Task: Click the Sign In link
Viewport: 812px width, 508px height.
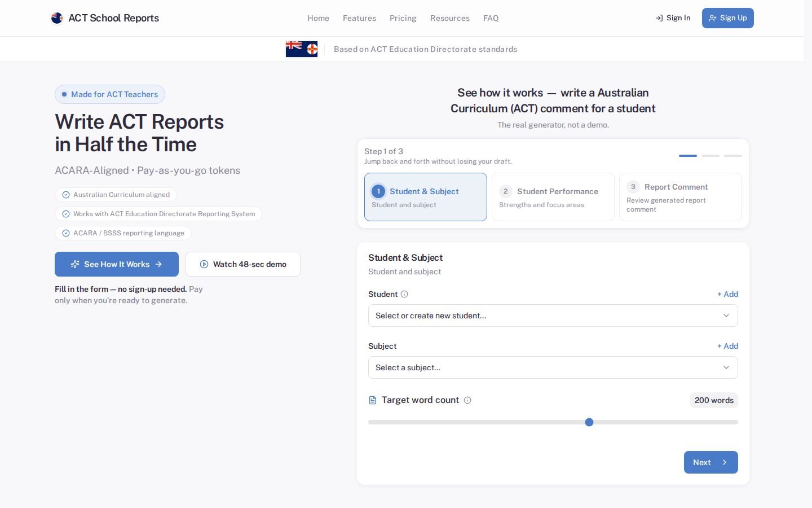Action: click(x=673, y=18)
